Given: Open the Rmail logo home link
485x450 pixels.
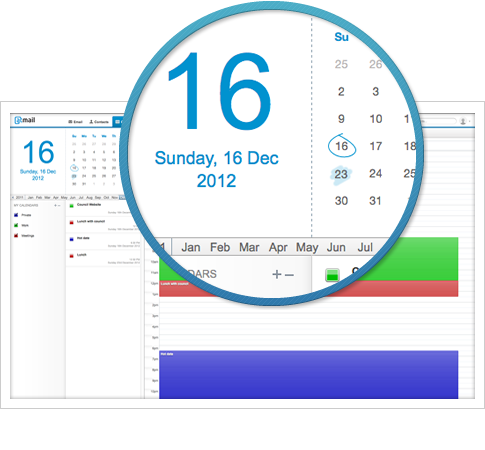Looking at the screenshot, I should [25, 120].
